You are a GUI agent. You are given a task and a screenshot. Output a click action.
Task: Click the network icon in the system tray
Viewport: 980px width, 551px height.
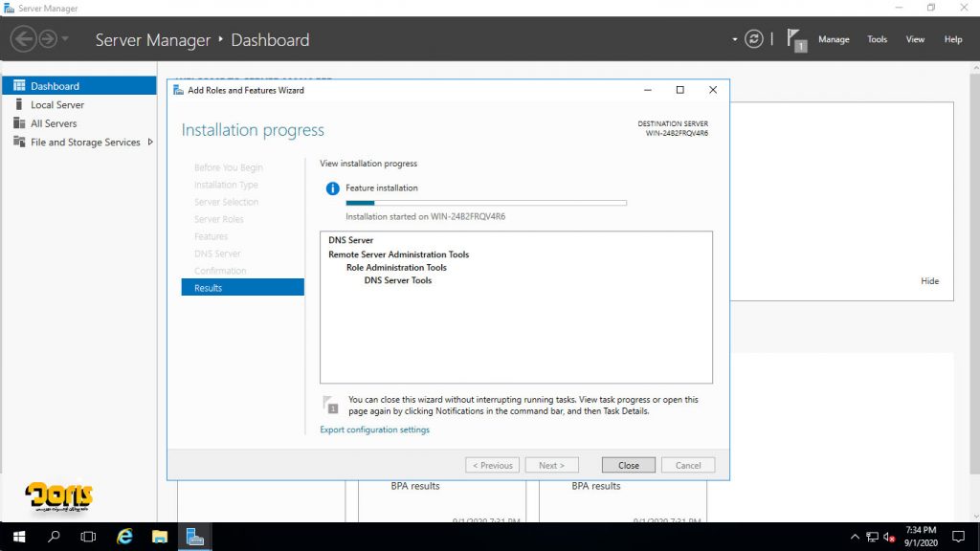coord(872,537)
